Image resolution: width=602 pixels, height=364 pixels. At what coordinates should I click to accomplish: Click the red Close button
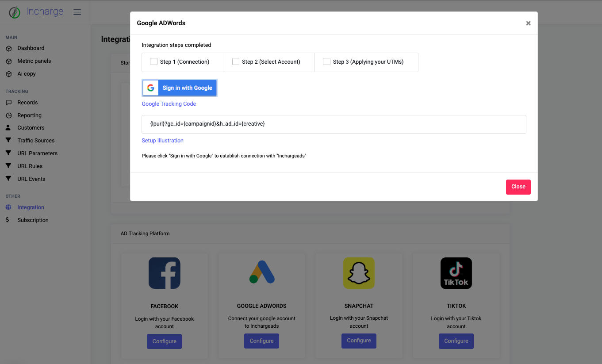(x=518, y=187)
